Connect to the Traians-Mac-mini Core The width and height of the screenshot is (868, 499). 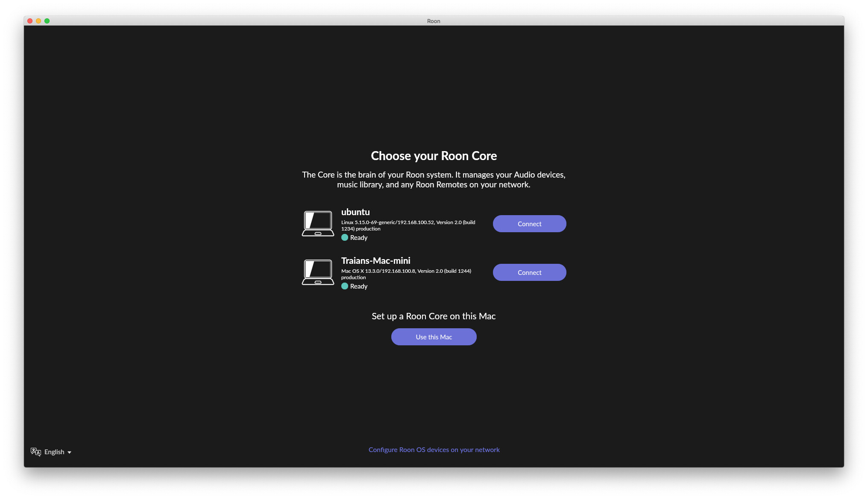[529, 272]
